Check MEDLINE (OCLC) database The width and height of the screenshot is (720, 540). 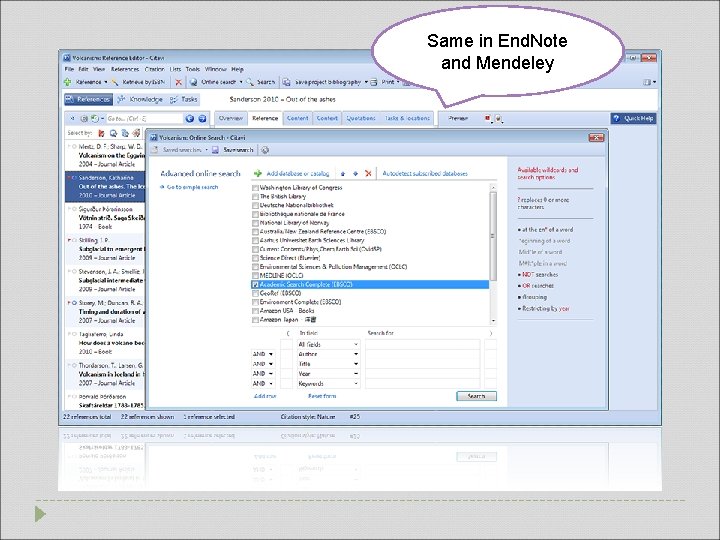pyautogui.click(x=255, y=276)
